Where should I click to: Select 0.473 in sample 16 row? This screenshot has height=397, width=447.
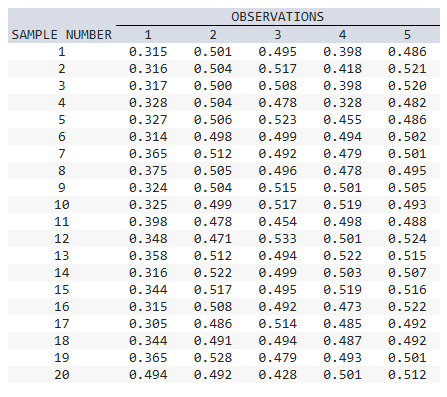click(342, 307)
